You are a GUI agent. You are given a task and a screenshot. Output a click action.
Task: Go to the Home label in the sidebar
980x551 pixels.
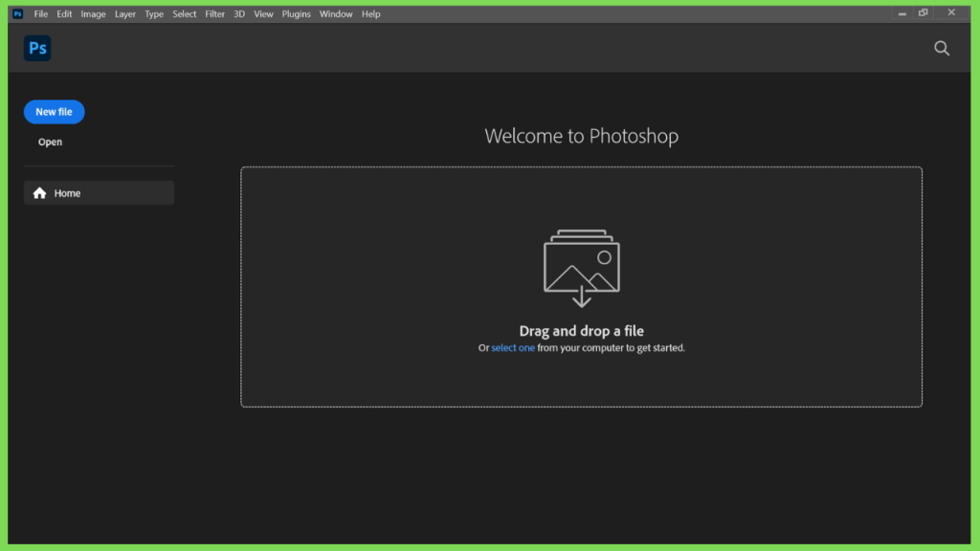pyautogui.click(x=67, y=193)
